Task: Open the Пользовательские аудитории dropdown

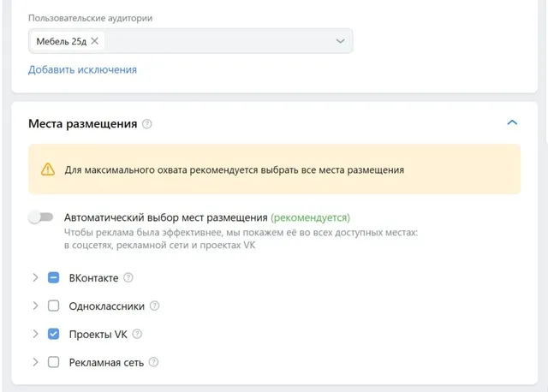Action: (340, 41)
